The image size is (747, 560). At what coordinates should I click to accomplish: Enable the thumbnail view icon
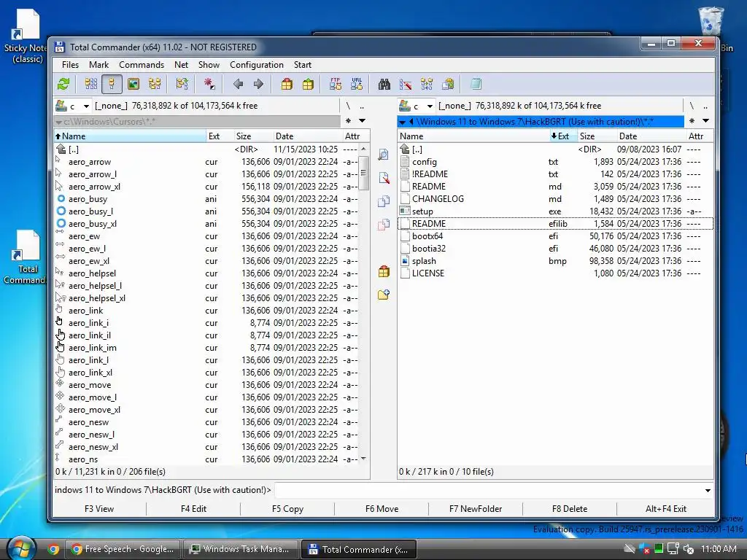(x=133, y=85)
